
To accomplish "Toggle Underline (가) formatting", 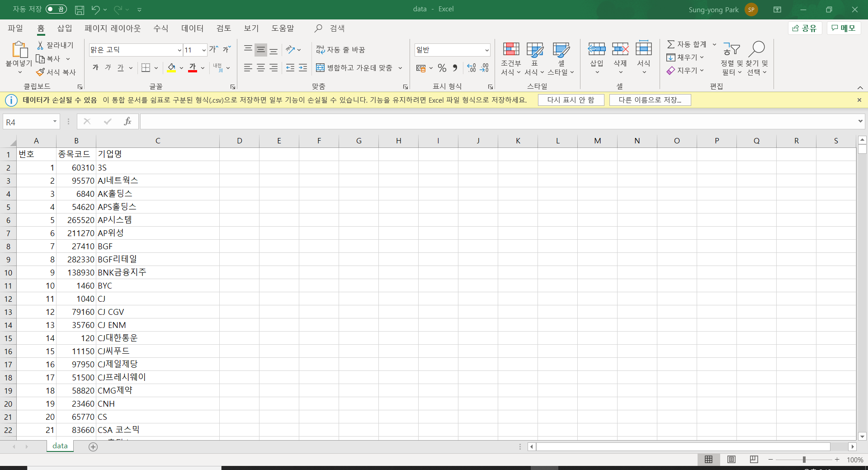I will [121, 67].
